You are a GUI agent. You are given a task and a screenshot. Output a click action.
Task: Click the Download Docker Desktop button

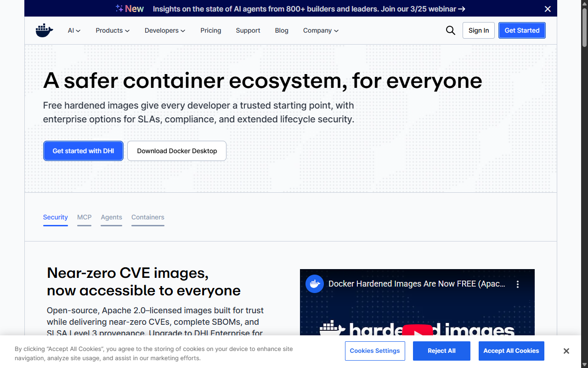tap(176, 151)
